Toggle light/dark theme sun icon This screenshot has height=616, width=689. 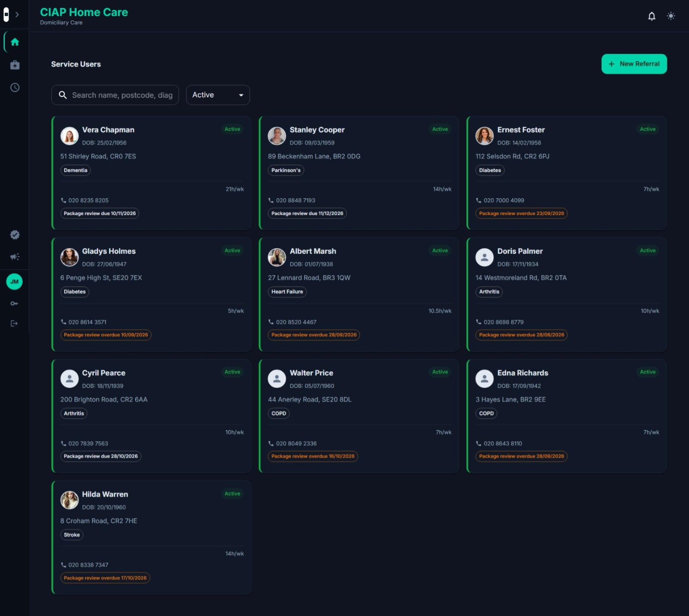tap(671, 16)
